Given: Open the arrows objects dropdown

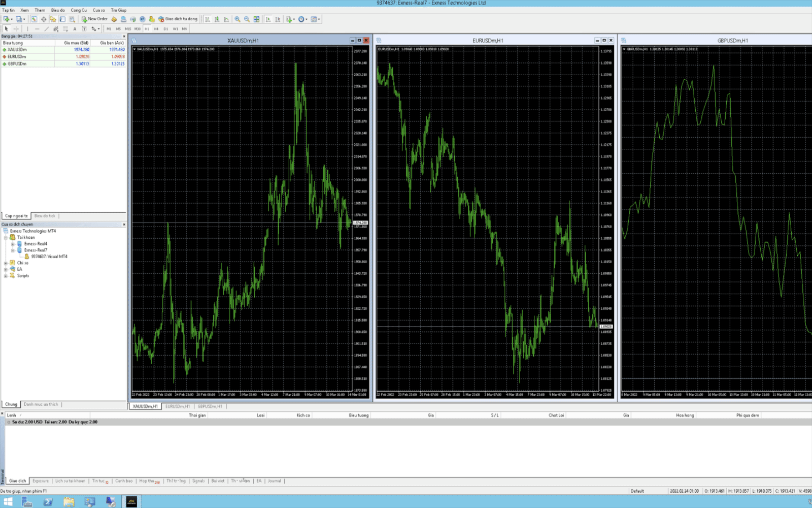Looking at the screenshot, I should 95,29.
